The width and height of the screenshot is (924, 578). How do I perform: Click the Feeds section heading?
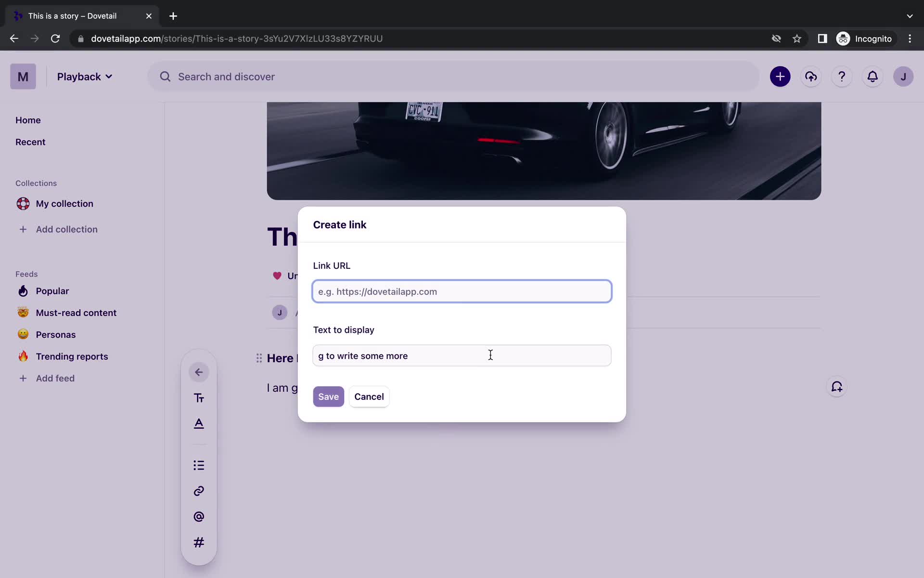26,274
